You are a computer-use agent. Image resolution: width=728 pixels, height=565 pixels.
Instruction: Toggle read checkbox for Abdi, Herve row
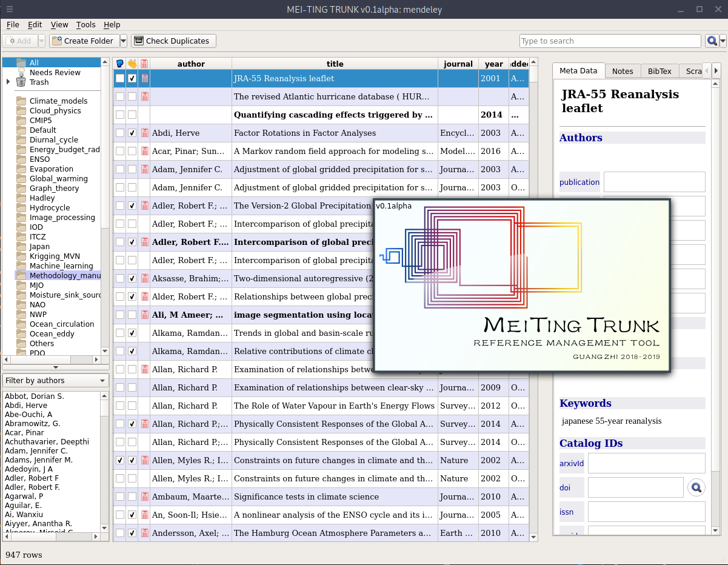point(132,133)
